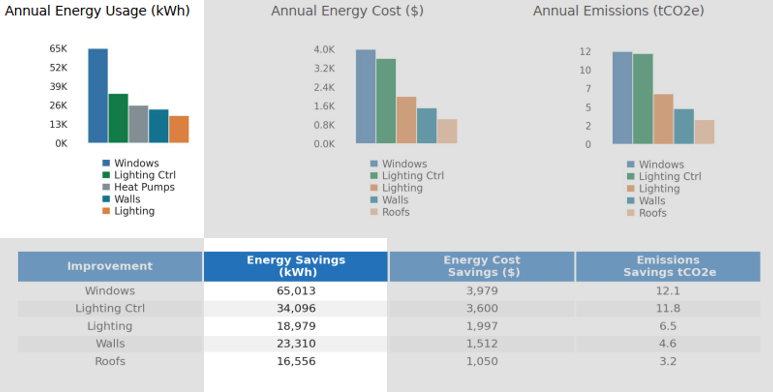Click Lighting Ctrl green swatch in Energy Usage legend
This screenshot has width=773, height=392.
click(x=106, y=175)
